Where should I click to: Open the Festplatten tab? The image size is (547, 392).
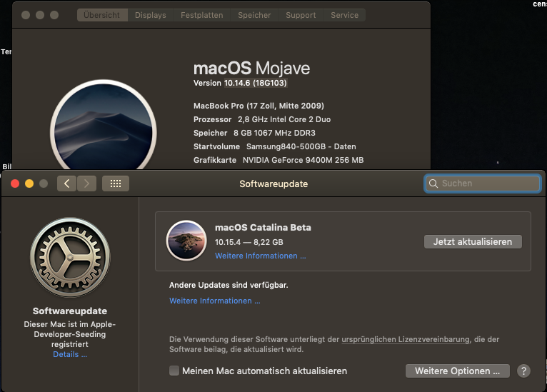(x=201, y=15)
